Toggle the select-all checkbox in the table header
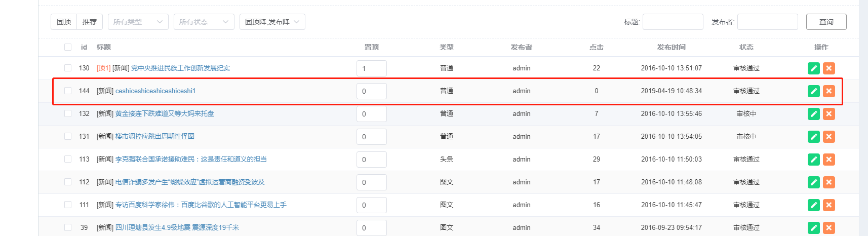 (68, 47)
